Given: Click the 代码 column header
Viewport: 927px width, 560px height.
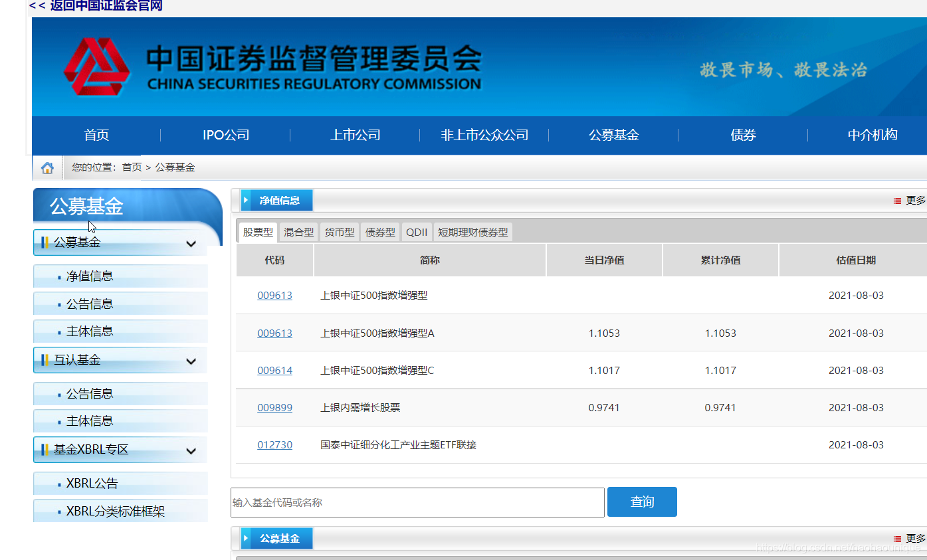Looking at the screenshot, I should pos(274,260).
